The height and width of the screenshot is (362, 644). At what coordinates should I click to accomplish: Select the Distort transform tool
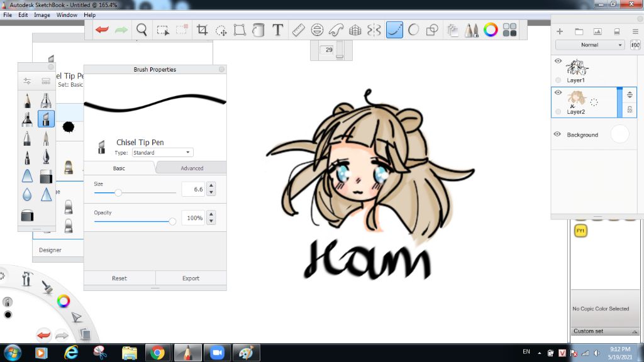tap(240, 30)
